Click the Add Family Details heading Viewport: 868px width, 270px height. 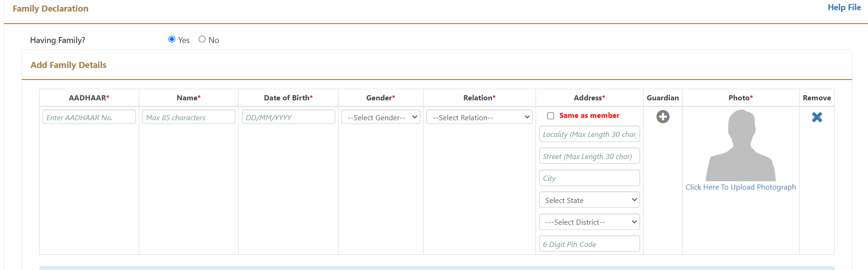coord(68,65)
